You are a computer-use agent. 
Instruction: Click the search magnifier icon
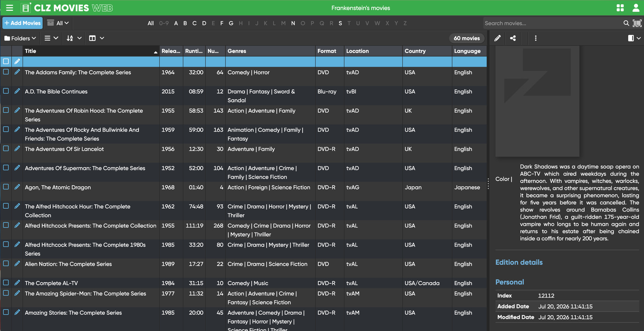click(x=626, y=23)
